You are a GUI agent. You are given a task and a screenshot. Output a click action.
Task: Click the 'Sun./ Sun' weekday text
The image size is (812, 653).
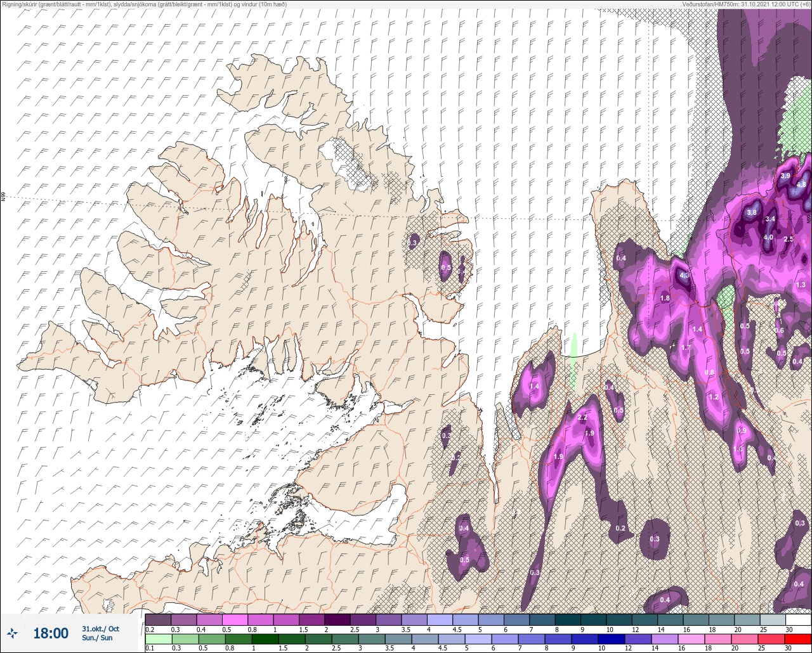(97, 638)
